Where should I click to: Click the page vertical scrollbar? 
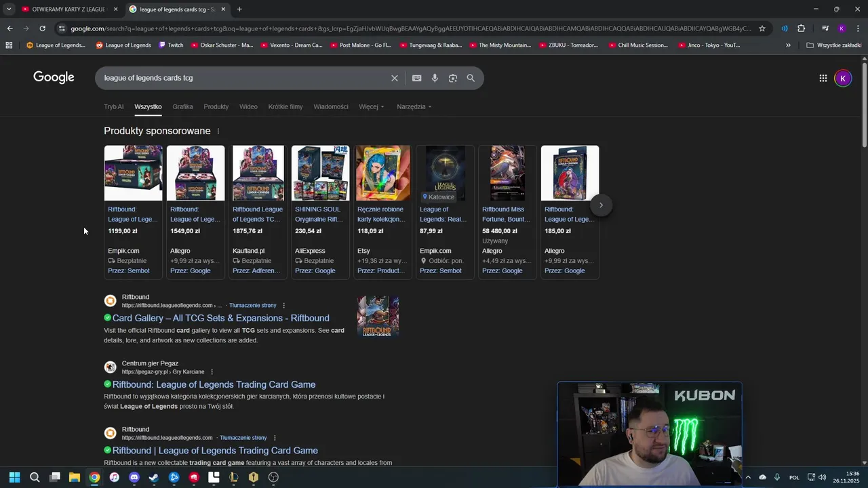click(865, 103)
